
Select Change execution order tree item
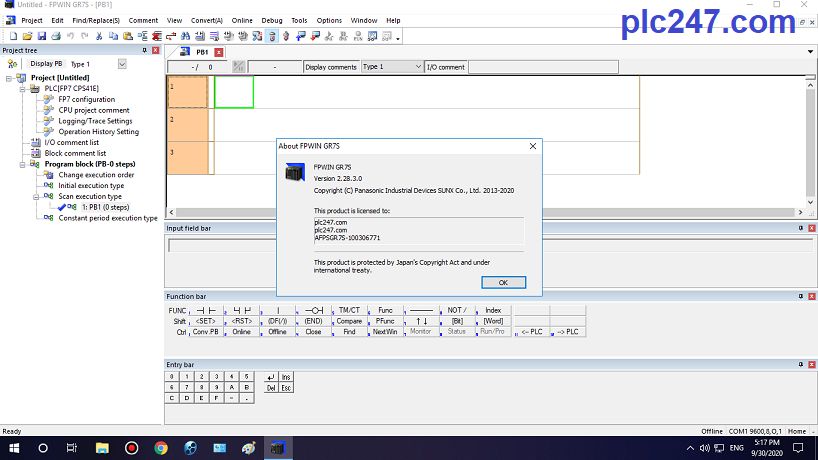click(96, 175)
